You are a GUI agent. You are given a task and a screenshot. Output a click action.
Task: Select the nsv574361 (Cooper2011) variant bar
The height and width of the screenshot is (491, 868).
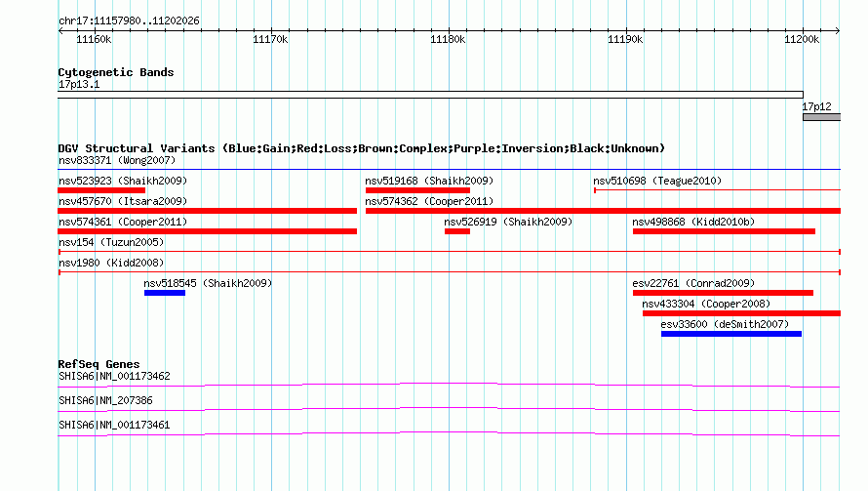tap(207, 231)
